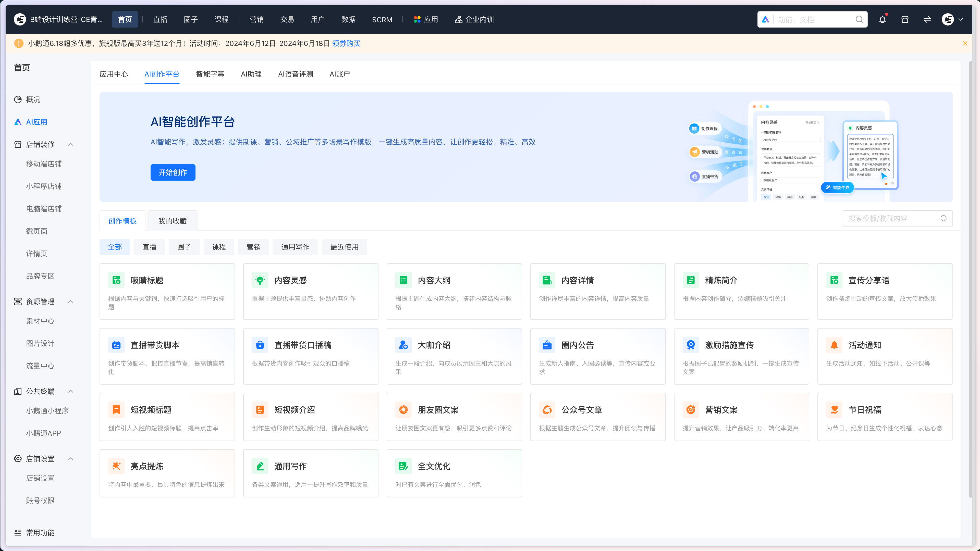Image resolution: width=980 pixels, height=551 pixels.
Task: Open the shop store icon in header
Action: [905, 19]
